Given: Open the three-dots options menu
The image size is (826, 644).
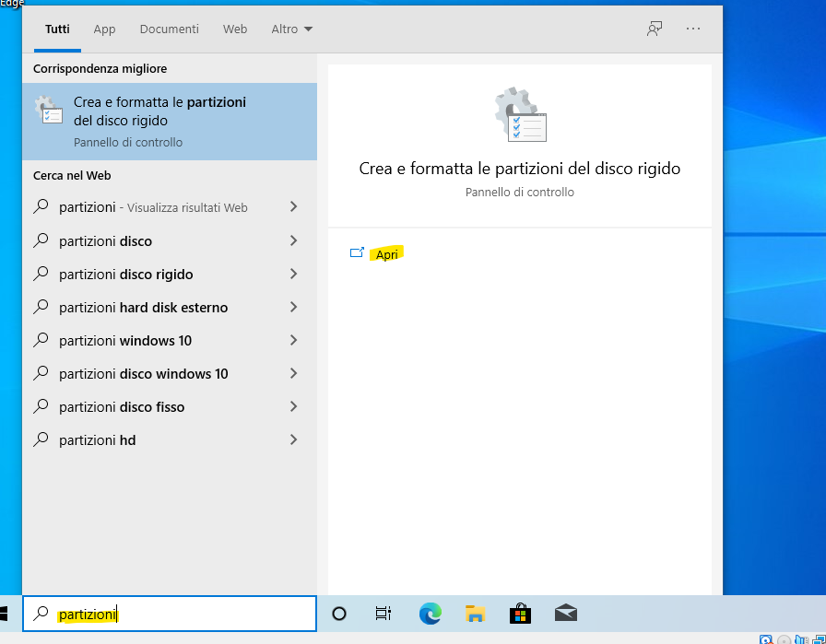Looking at the screenshot, I should coord(693,29).
